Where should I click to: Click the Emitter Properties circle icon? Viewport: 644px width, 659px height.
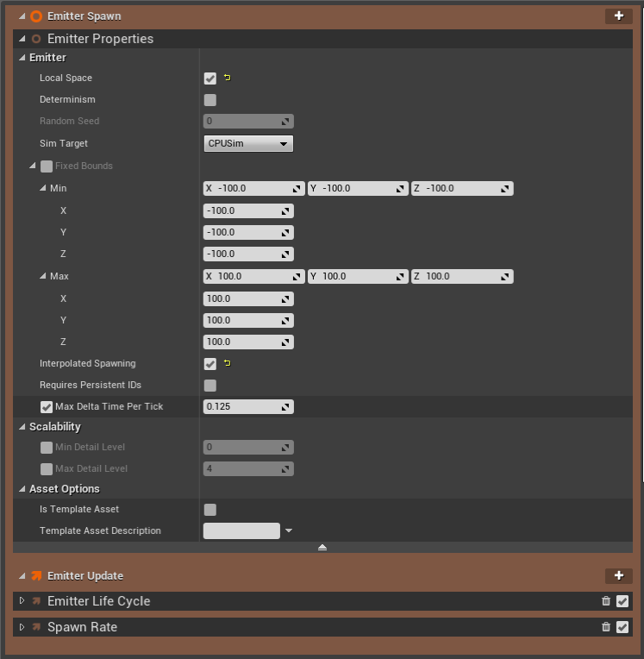click(36, 39)
